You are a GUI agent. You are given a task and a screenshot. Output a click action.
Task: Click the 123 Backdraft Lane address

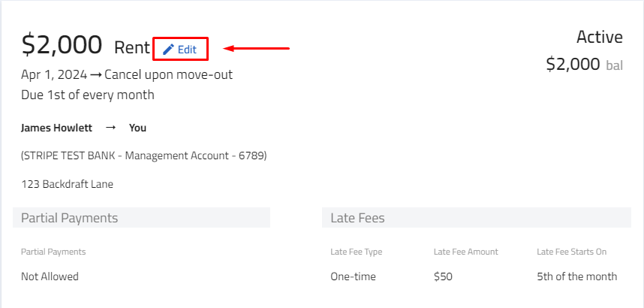click(x=67, y=184)
